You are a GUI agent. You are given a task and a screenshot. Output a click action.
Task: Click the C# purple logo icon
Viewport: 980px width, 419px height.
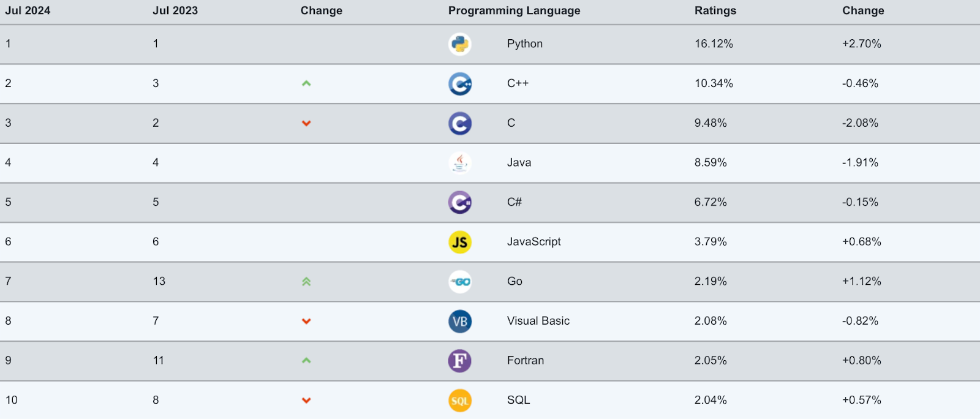[x=460, y=202]
